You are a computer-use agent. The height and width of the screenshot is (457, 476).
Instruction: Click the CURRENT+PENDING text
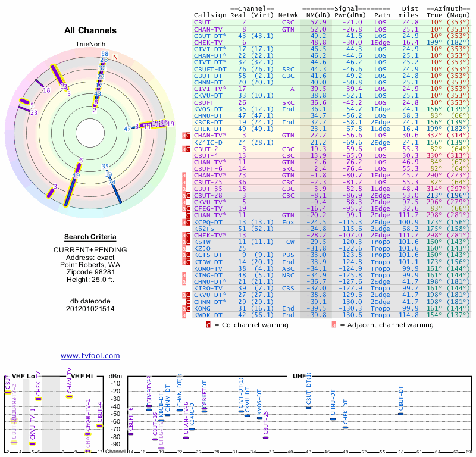[90, 250]
